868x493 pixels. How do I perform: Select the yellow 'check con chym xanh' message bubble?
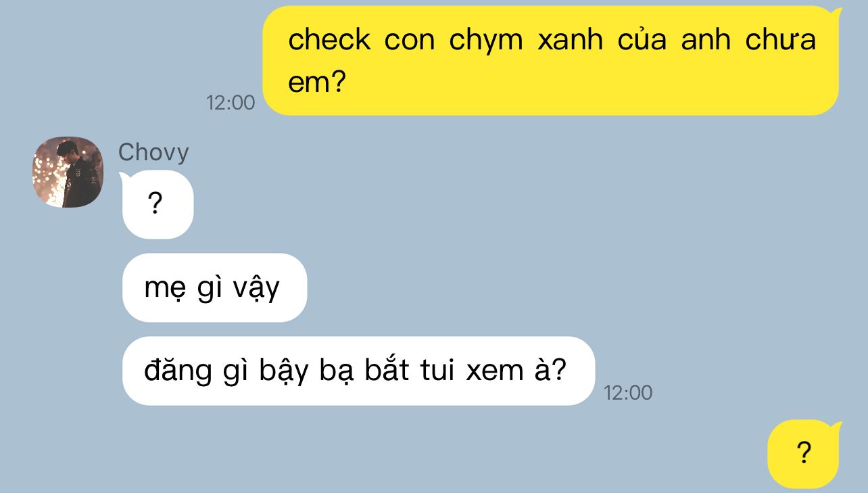[550, 61]
